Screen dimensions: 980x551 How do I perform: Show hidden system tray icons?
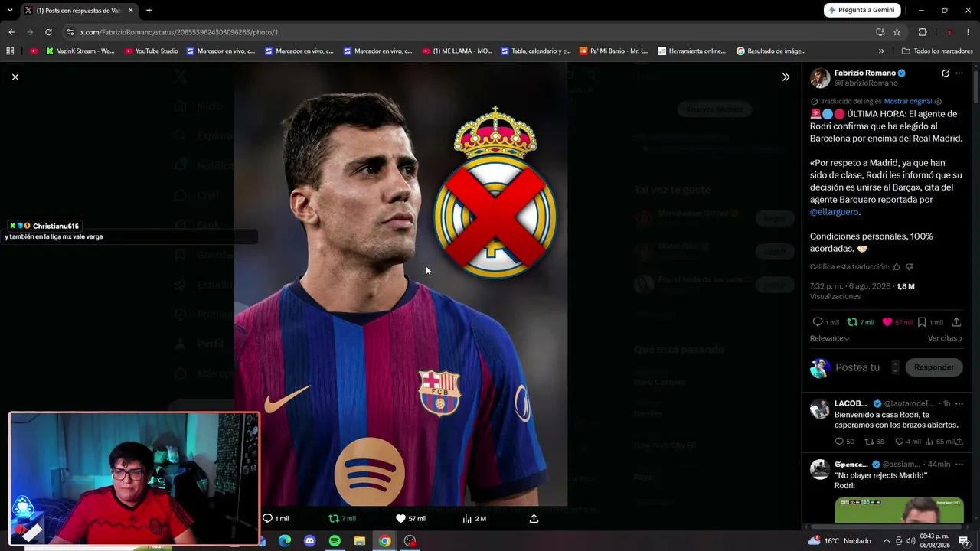coord(887,541)
